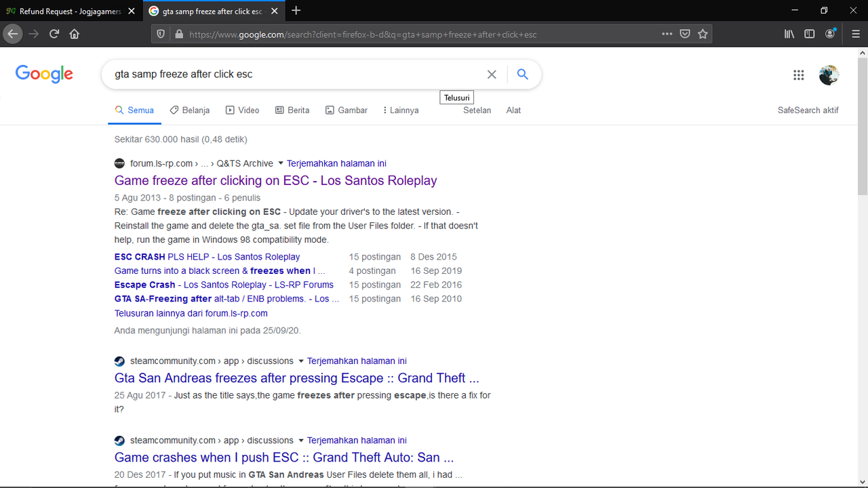868x488 pixels.
Task: Switch to the Belanja tab
Action: [x=189, y=110]
